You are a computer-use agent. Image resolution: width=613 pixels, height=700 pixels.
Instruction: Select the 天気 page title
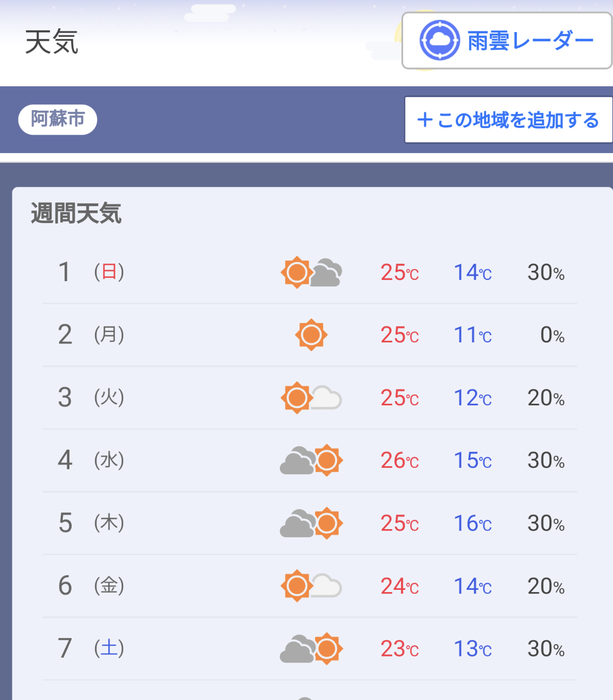click(x=52, y=42)
